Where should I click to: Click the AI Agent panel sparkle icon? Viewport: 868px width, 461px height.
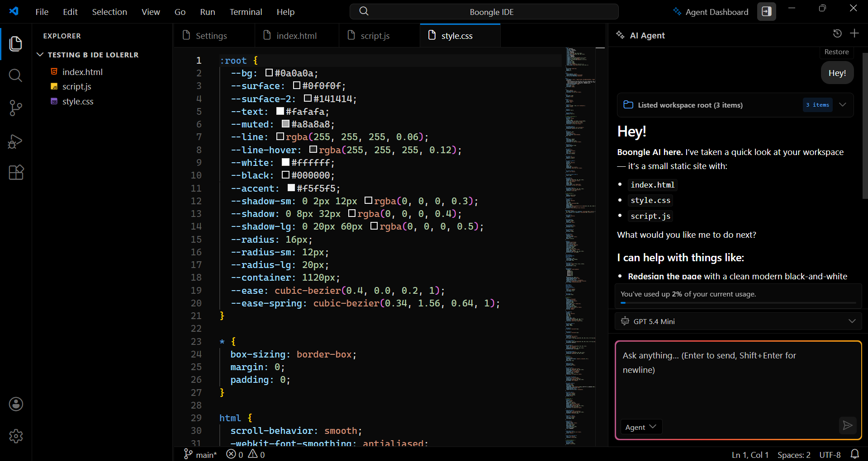click(x=621, y=35)
